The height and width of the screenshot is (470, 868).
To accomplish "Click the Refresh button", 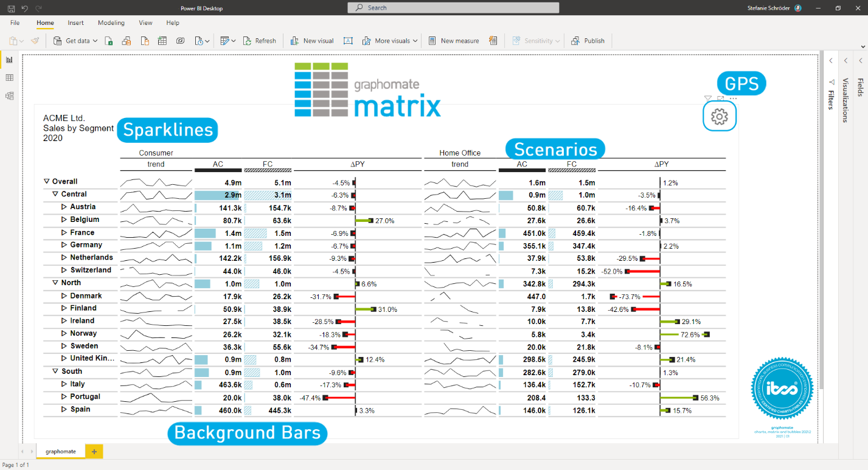I will click(260, 41).
